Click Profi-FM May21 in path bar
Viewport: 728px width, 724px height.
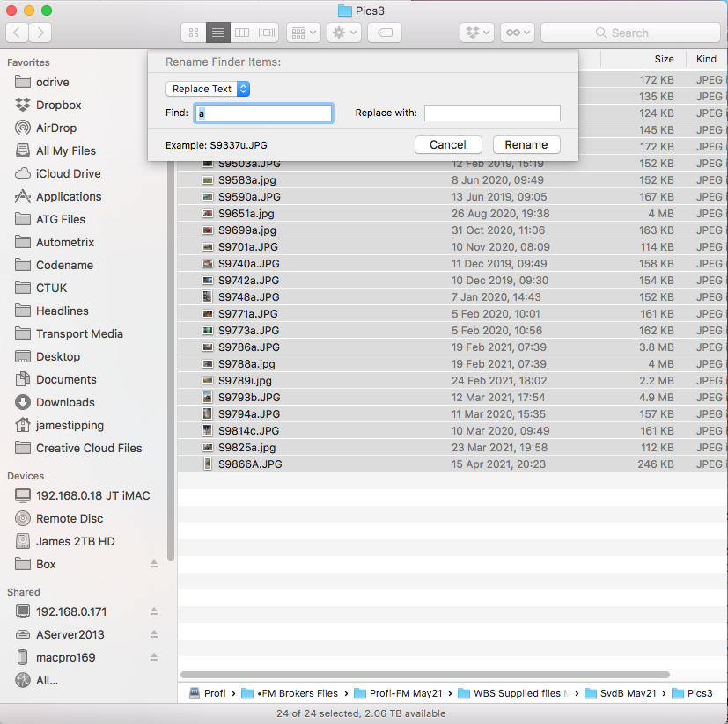(399, 693)
